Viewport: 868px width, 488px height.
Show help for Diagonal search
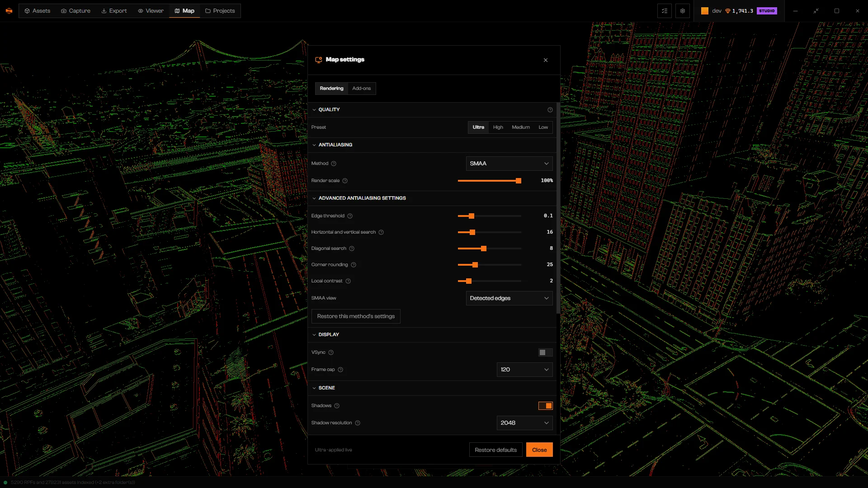[x=352, y=249]
